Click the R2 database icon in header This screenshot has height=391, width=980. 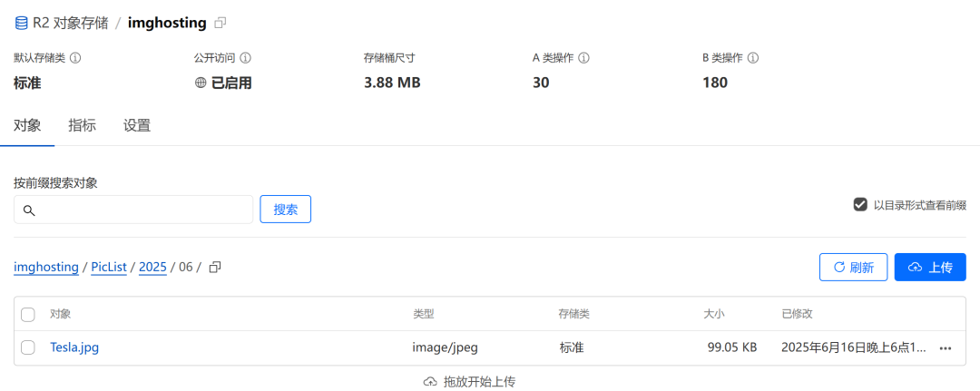coord(22,22)
